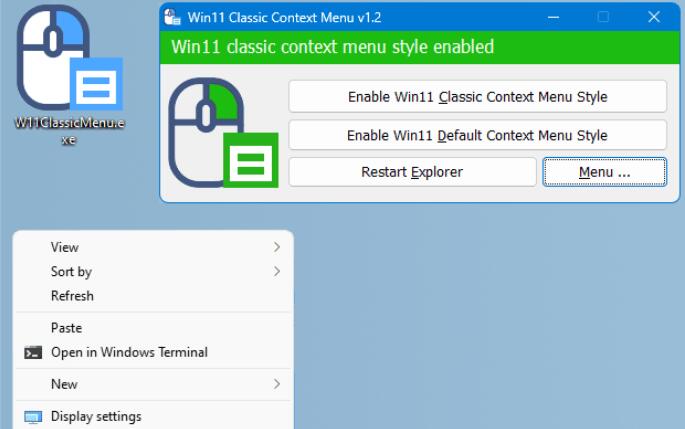Image resolution: width=685 pixels, height=429 pixels.
Task: Open the View context menu entry
Action: pos(153,247)
